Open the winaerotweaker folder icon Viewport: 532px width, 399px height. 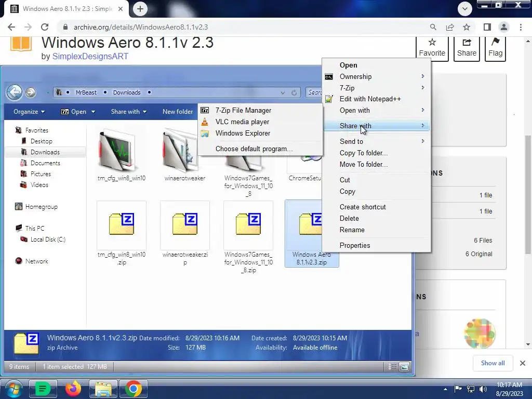180,150
